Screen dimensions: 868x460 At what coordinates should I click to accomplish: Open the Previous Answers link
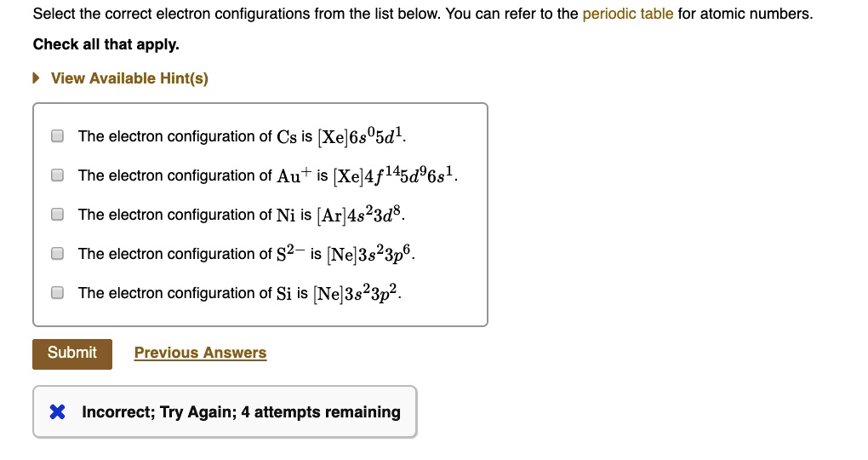(x=200, y=353)
